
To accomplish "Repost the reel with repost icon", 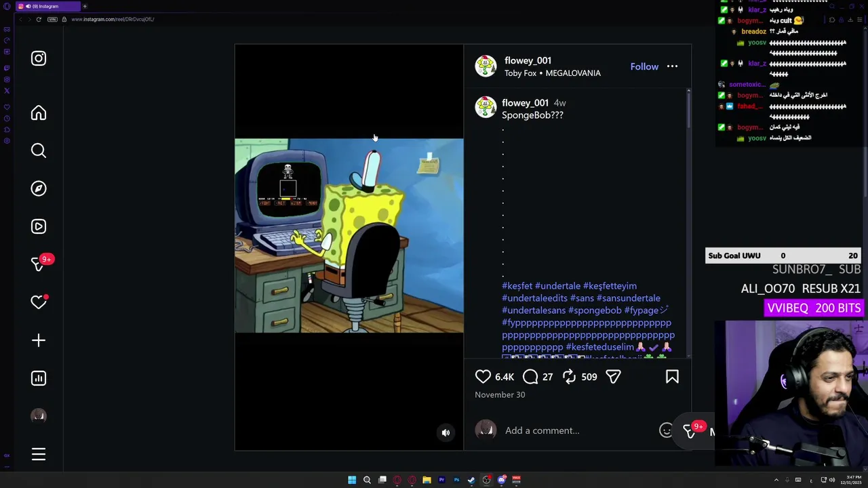I will point(569,376).
